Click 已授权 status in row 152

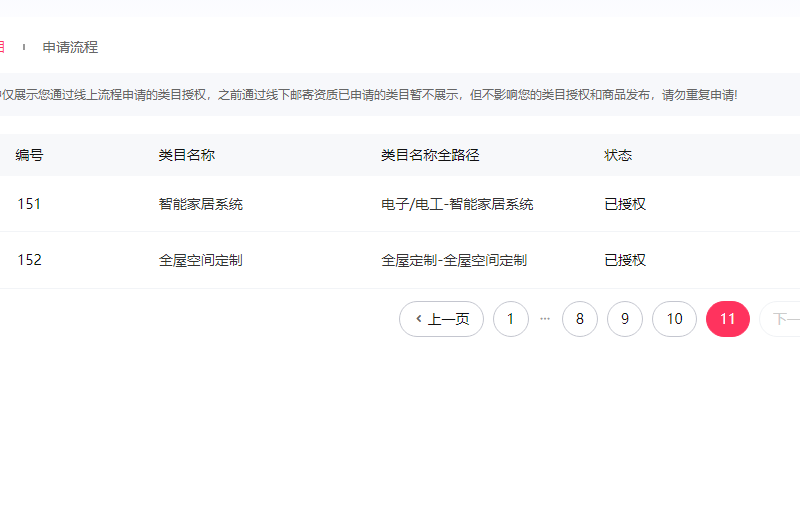point(625,260)
